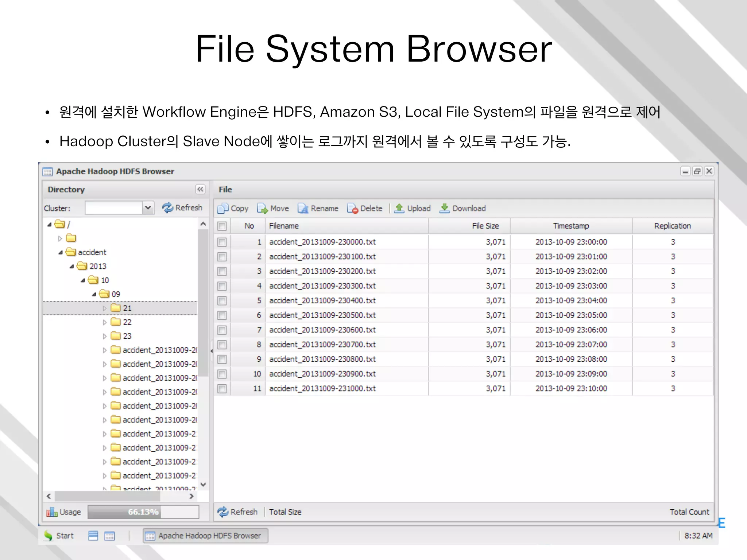
Task: Sort by the File Size column header
Action: pos(469,226)
